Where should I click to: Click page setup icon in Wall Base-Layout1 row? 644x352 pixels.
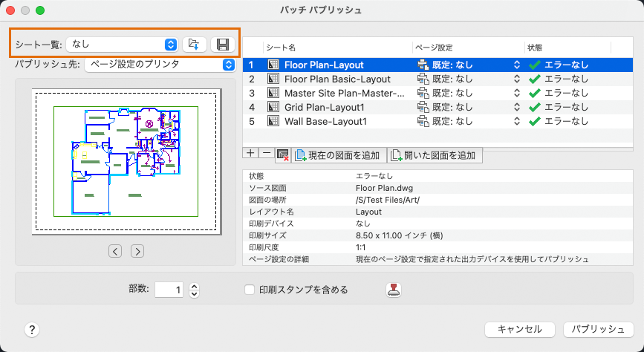pos(423,122)
